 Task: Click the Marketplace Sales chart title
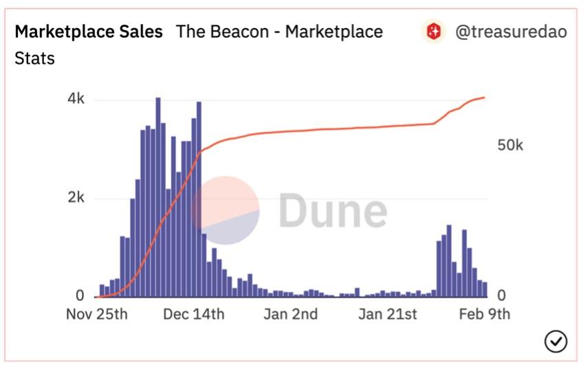(x=89, y=32)
